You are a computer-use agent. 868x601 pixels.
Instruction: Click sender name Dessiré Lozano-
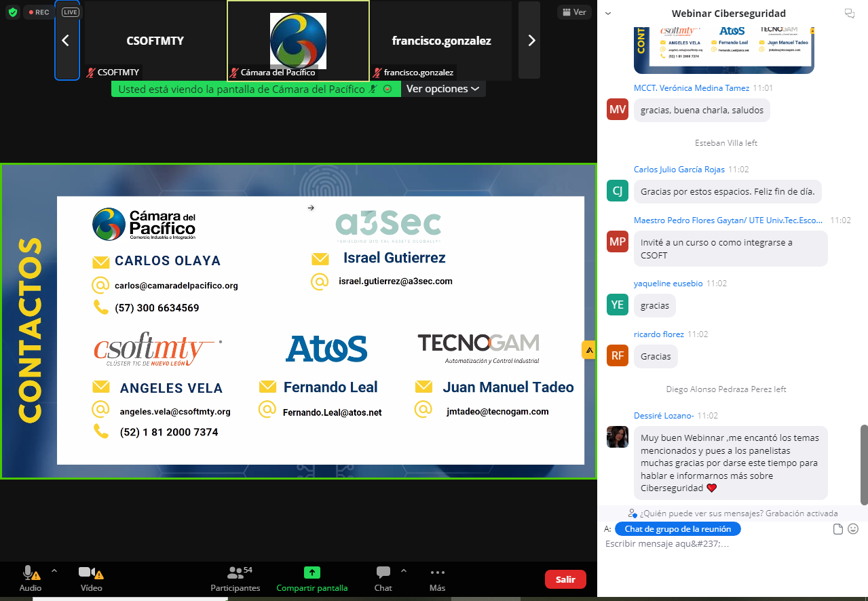pyautogui.click(x=664, y=416)
